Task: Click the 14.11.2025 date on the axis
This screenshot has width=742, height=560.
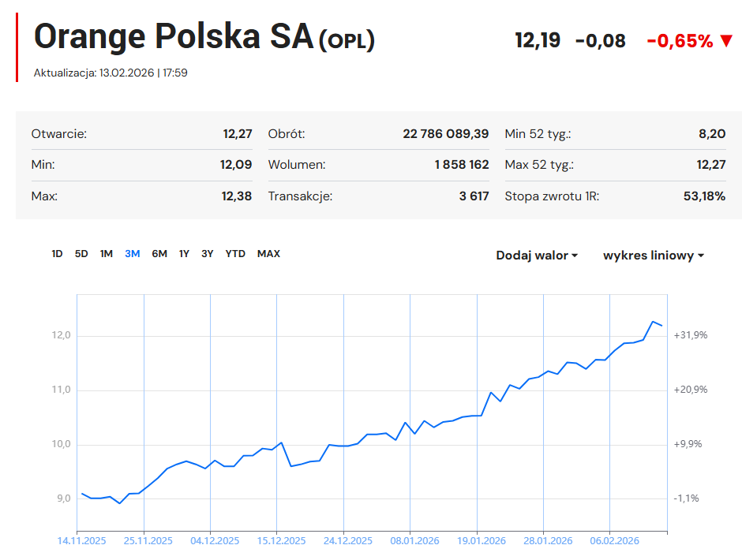Action: [81, 541]
